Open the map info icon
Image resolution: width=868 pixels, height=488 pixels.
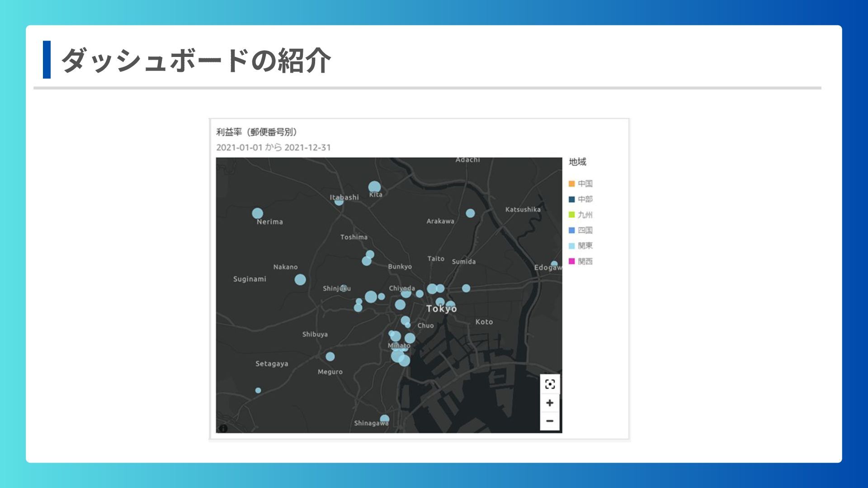(223, 428)
